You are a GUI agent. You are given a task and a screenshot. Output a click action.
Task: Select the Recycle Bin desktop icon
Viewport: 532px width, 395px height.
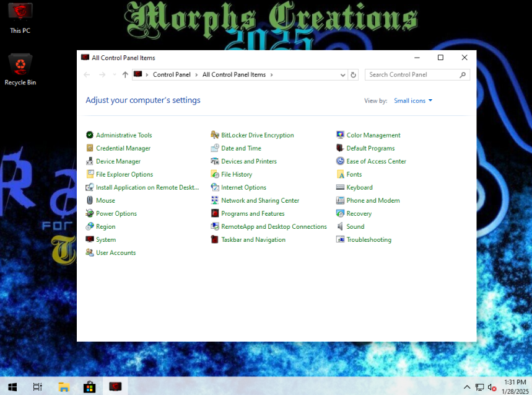coord(20,69)
